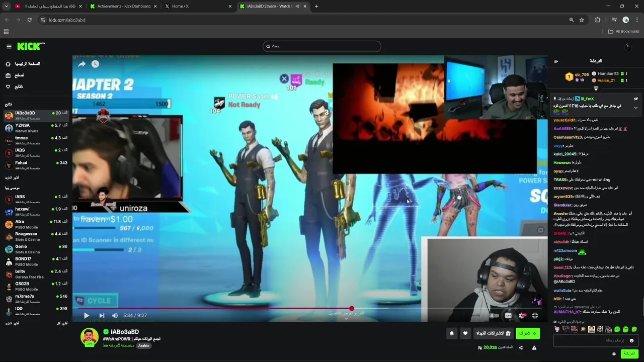644x362 pixels.
Task: Click the green Subscribe button
Action: [x=527, y=333]
